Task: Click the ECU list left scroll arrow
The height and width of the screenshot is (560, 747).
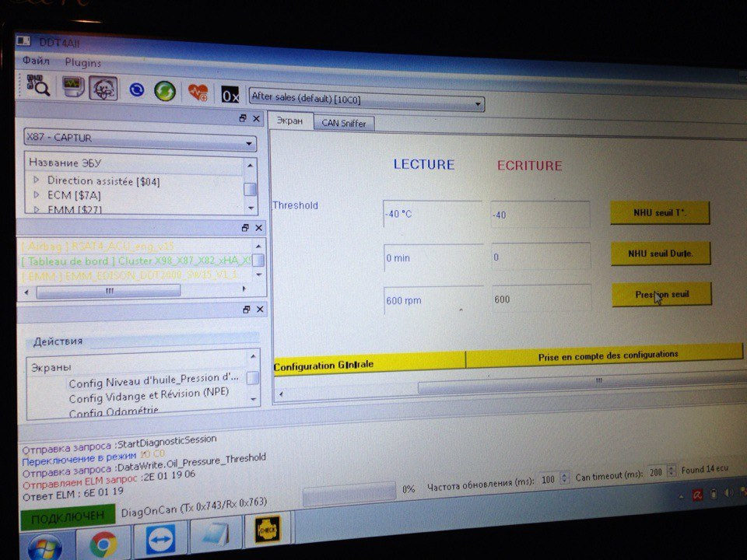Action: [x=26, y=292]
